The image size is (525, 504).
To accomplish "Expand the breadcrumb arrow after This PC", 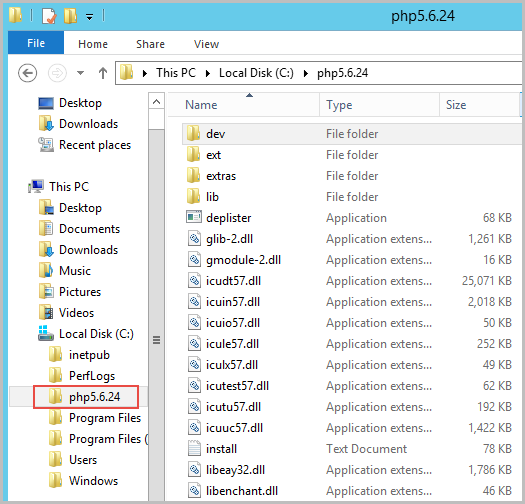I will [x=208, y=73].
